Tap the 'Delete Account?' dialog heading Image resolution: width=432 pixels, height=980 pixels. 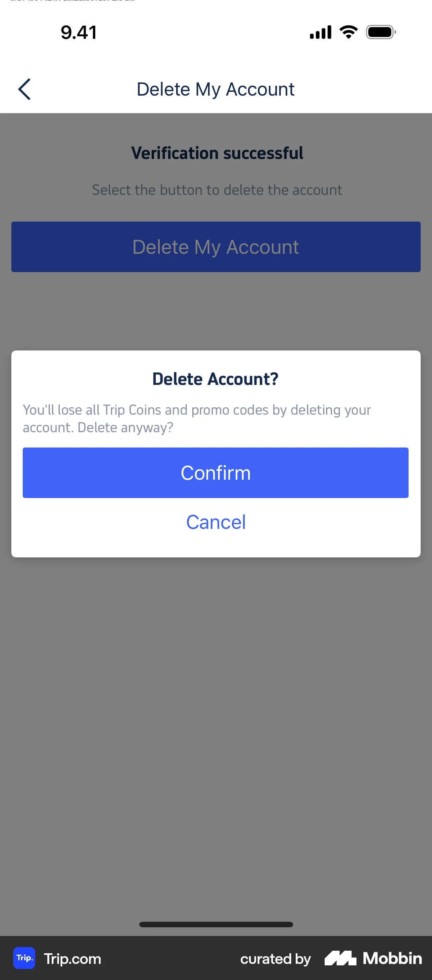[215, 378]
